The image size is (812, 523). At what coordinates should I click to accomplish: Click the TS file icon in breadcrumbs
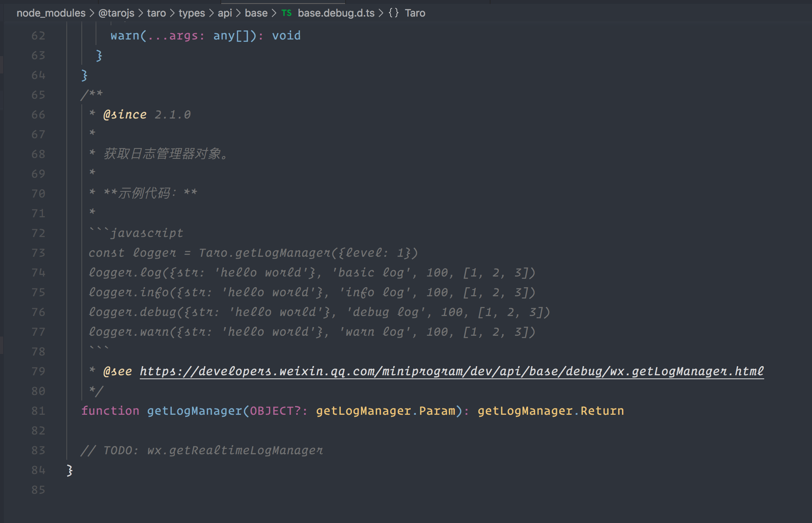(287, 13)
